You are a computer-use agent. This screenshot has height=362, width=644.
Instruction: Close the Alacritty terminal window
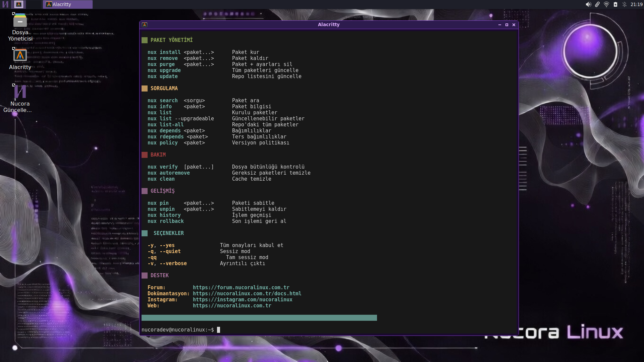pyautogui.click(x=514, y=25)
